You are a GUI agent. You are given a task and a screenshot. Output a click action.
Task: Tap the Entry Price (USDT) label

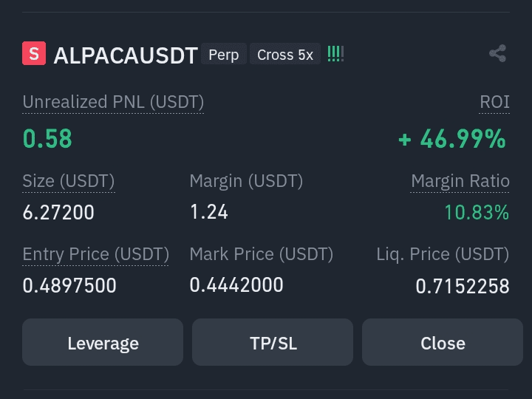(95, 253)
